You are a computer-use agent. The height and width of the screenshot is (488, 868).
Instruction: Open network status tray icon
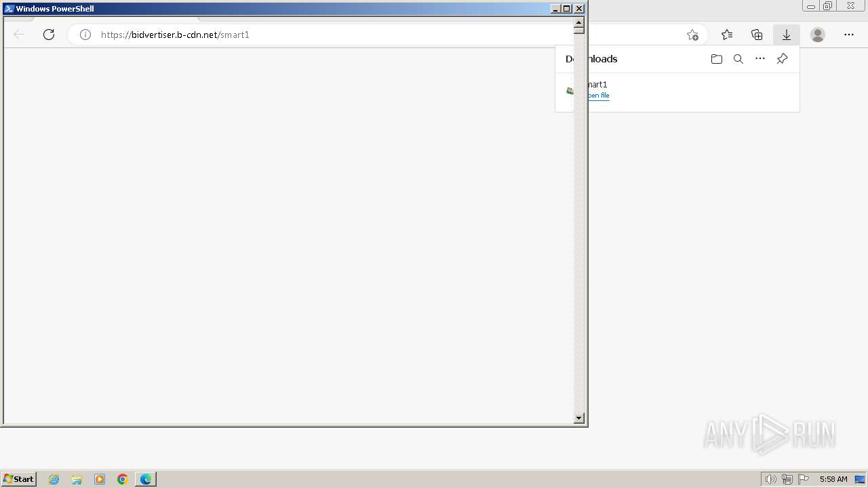coord(787,479)
